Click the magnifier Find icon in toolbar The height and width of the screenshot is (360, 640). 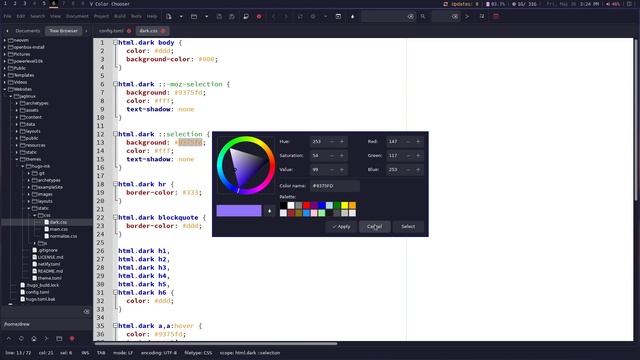(x=423, y=17)
